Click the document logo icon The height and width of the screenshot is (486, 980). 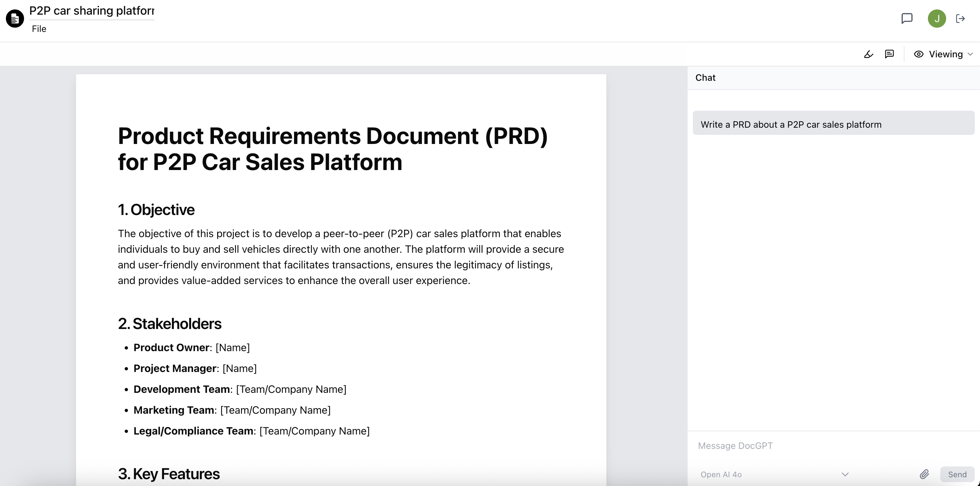click(15, 18)
